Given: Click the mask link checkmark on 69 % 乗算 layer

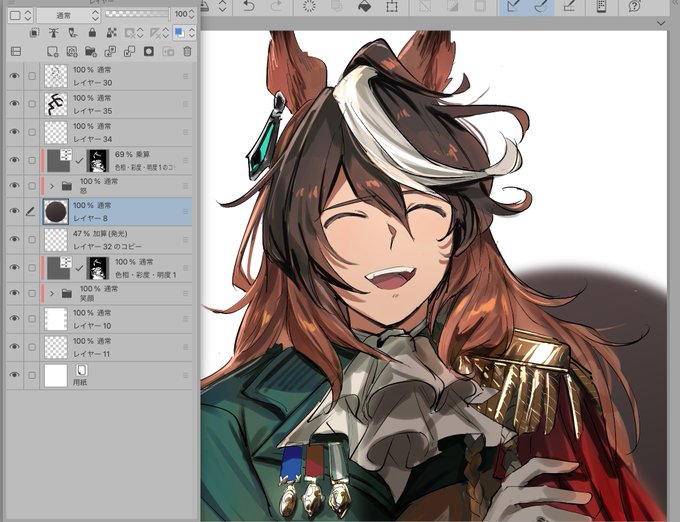Looking at the screenshot, I should point(79,161).
